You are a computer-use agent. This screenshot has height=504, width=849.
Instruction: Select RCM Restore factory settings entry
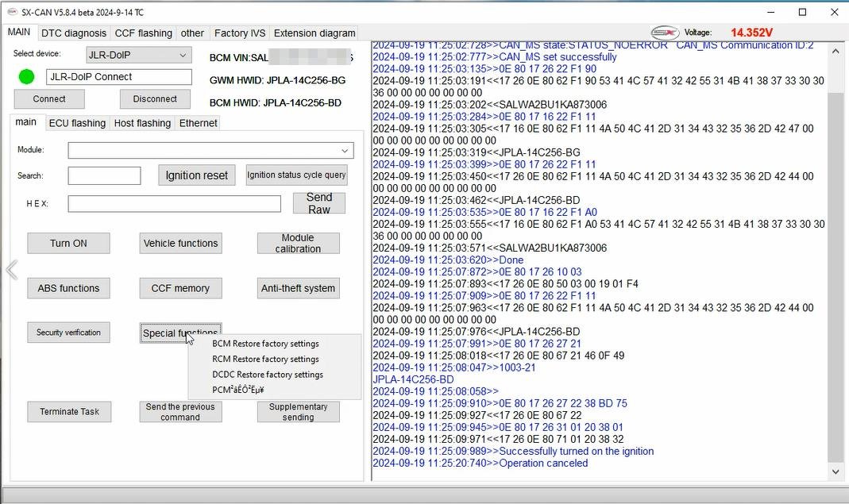coord(265,359)
